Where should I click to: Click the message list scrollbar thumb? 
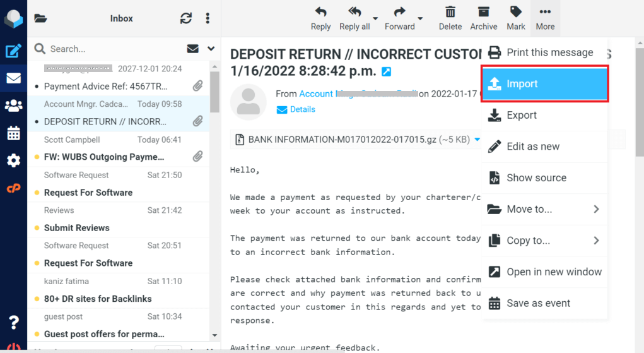click(x=214, y=92)
